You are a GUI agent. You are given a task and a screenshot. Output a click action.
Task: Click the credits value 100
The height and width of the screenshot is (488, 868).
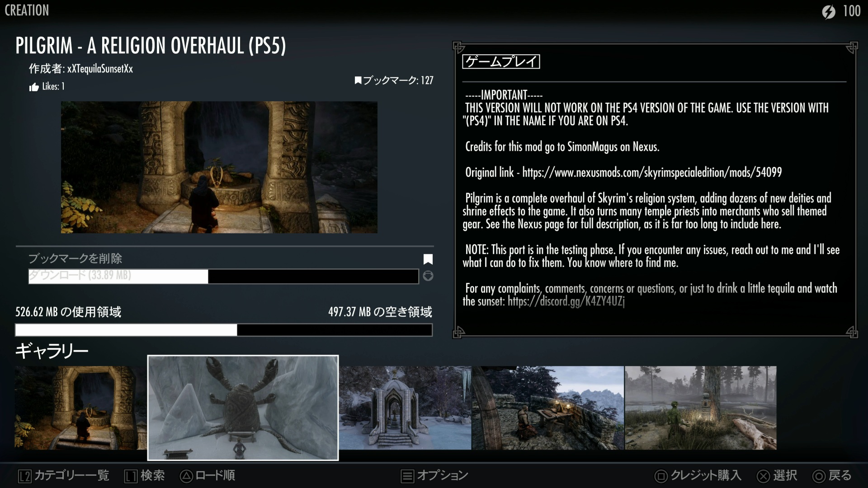(852, 11)
